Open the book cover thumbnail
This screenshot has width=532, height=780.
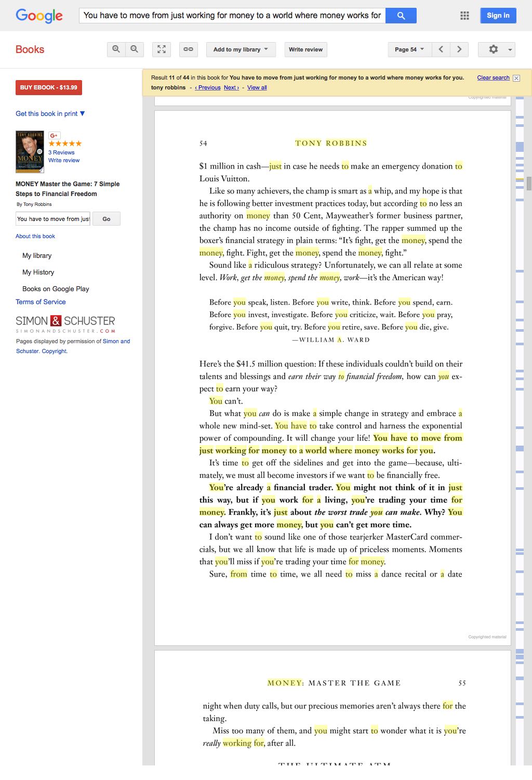tap(30, 151)
